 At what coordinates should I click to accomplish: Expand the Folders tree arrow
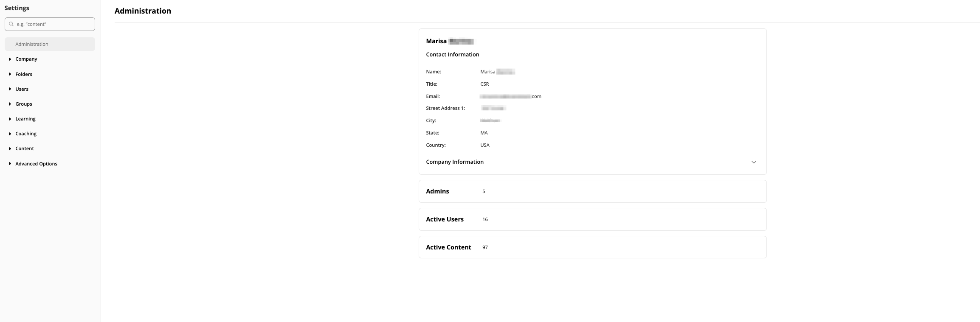(x=10, y=74)
